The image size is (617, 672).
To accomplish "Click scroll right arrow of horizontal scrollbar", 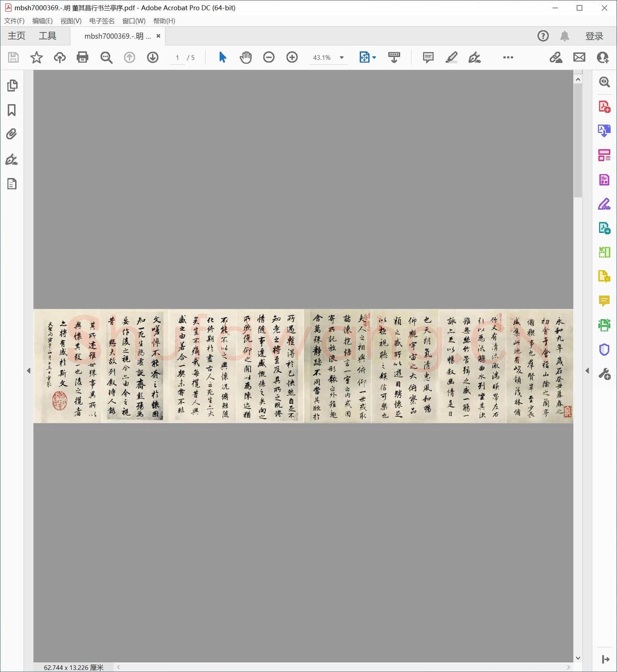I will point(568,667).
